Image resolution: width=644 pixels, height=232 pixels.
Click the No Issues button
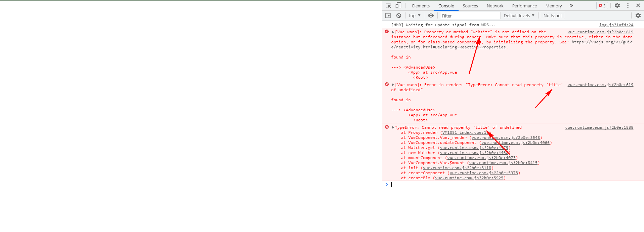[553, 15]
